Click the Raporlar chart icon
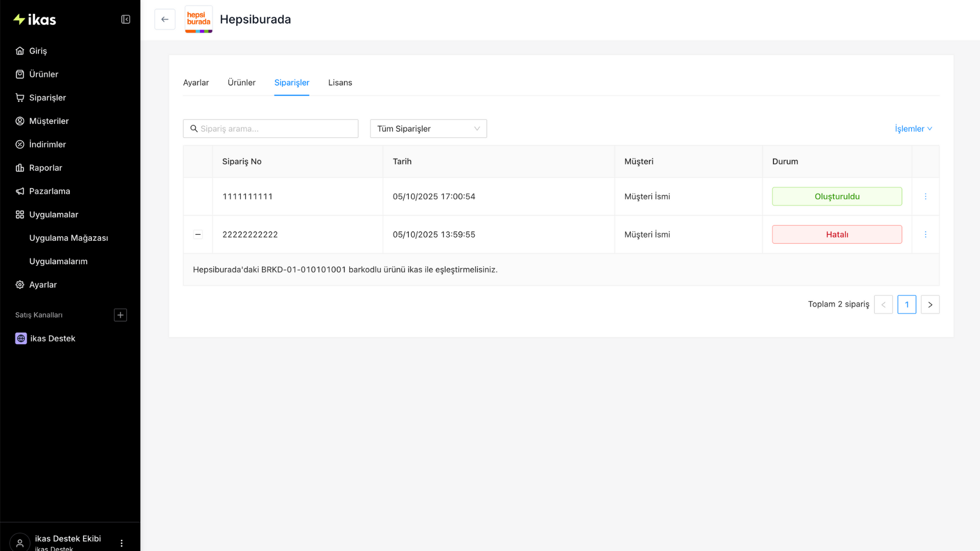 [x=20, y=168]
